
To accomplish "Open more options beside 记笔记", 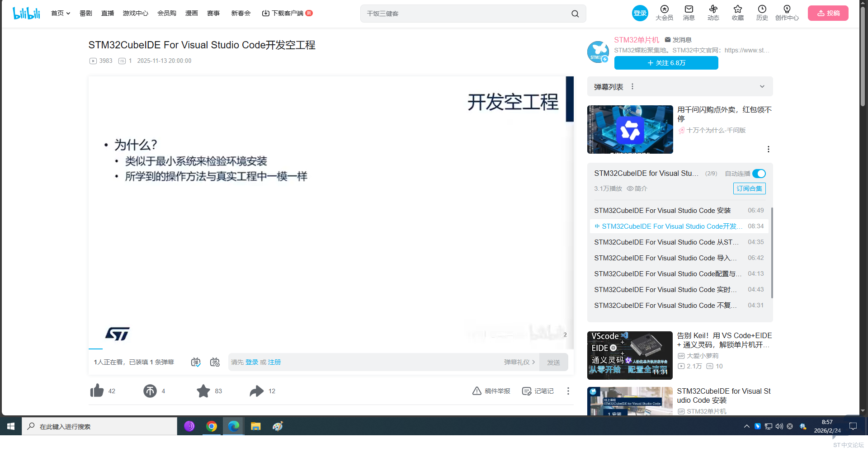I will [568, 391].
